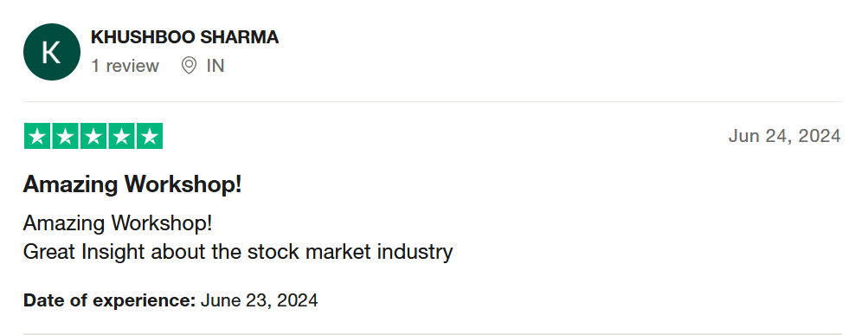Click the third green rating star
This screenshot has width=868, height=335.
[93, 136]
